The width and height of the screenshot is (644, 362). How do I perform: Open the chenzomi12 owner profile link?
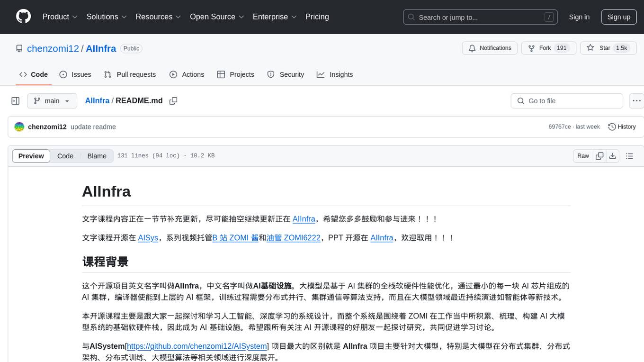click(53, 48)
